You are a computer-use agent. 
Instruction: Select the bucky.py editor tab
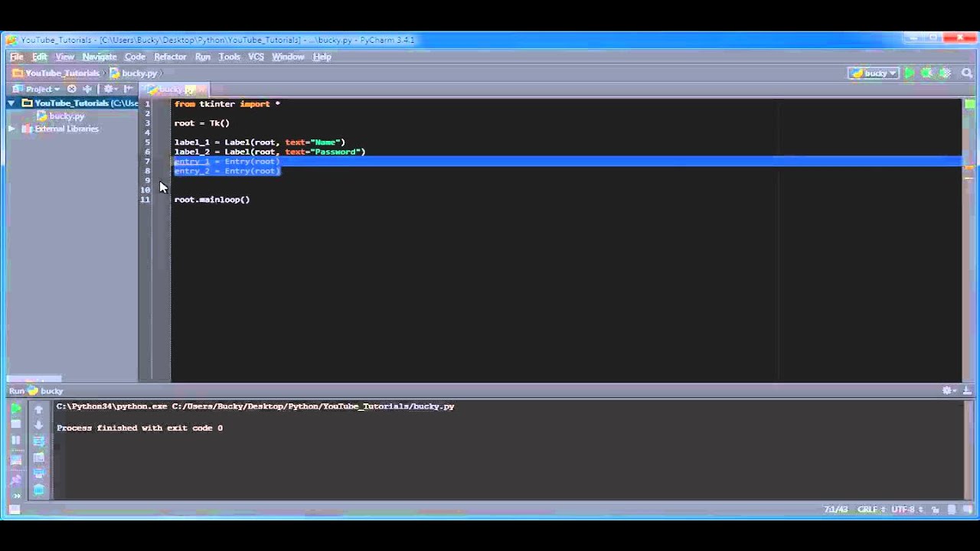173,90
